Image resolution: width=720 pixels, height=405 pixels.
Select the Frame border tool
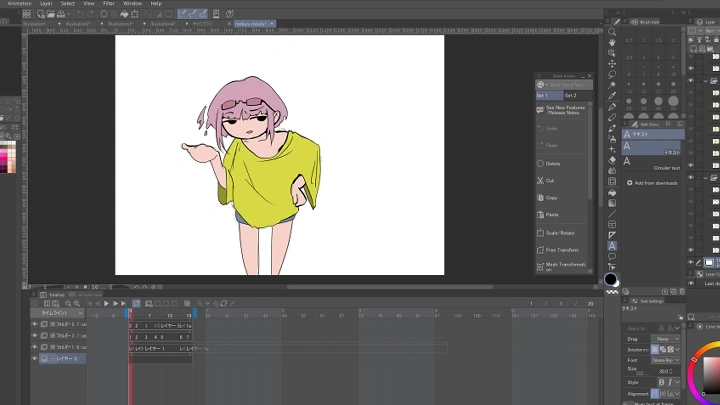(x=612, y=225)
